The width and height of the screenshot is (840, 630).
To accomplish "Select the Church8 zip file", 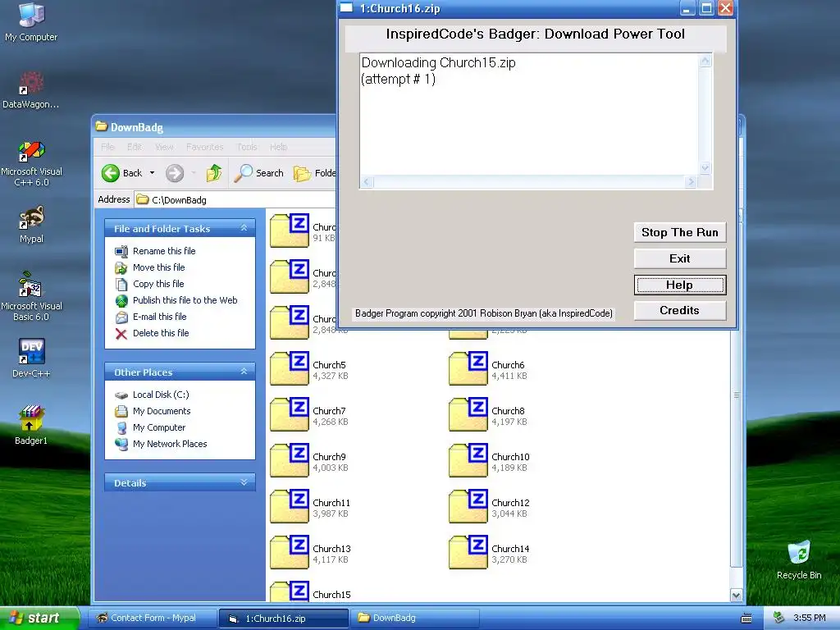I will 488,415.
